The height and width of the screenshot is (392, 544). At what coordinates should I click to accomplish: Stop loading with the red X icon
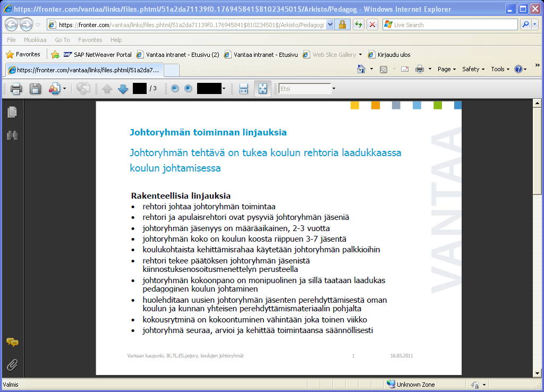pyautogui.click(x=372, y=25)
